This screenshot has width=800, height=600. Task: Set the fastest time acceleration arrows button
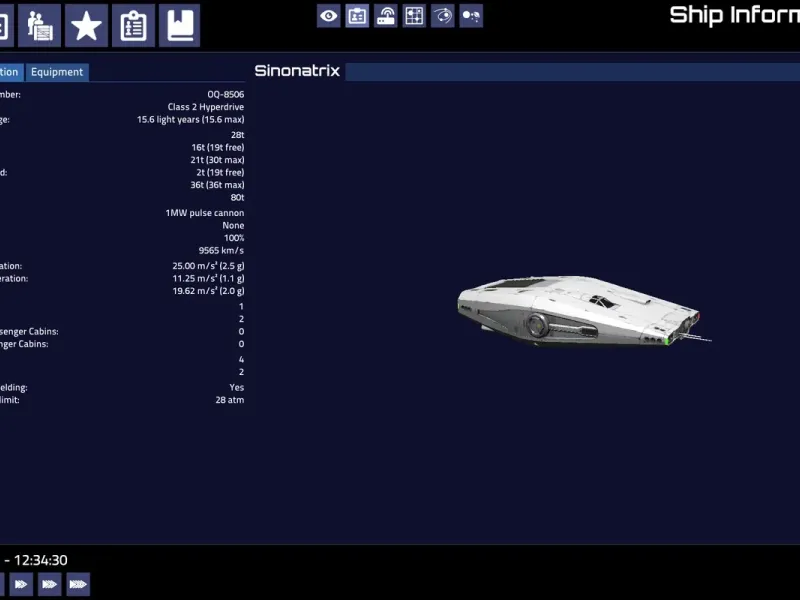click(x=78, y=584)
